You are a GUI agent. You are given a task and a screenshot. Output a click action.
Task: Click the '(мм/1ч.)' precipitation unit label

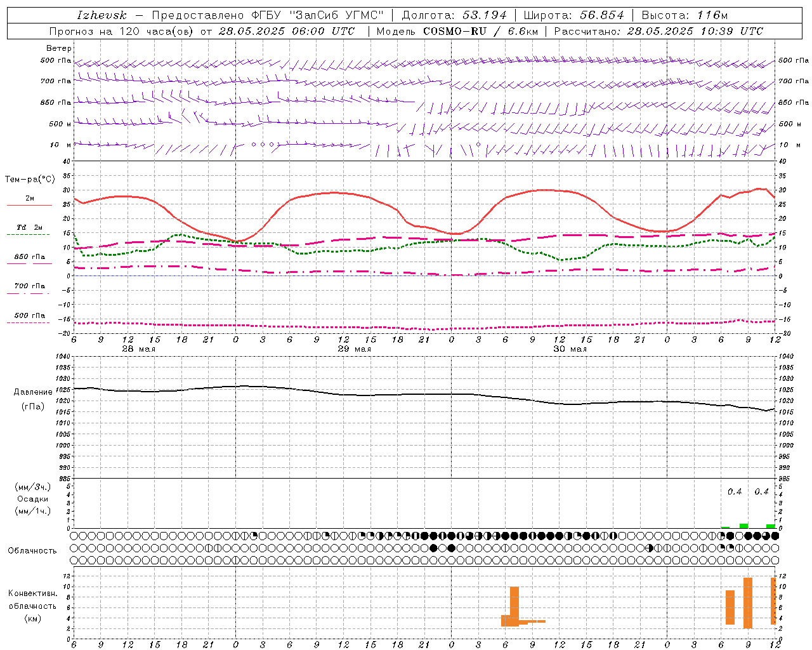coord(33,511)
